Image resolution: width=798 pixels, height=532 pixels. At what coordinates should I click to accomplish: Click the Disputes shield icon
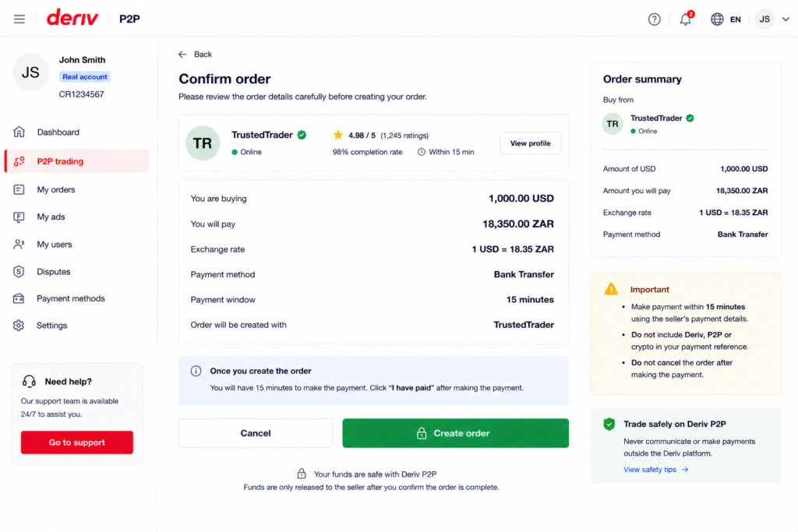pos(19,272)
